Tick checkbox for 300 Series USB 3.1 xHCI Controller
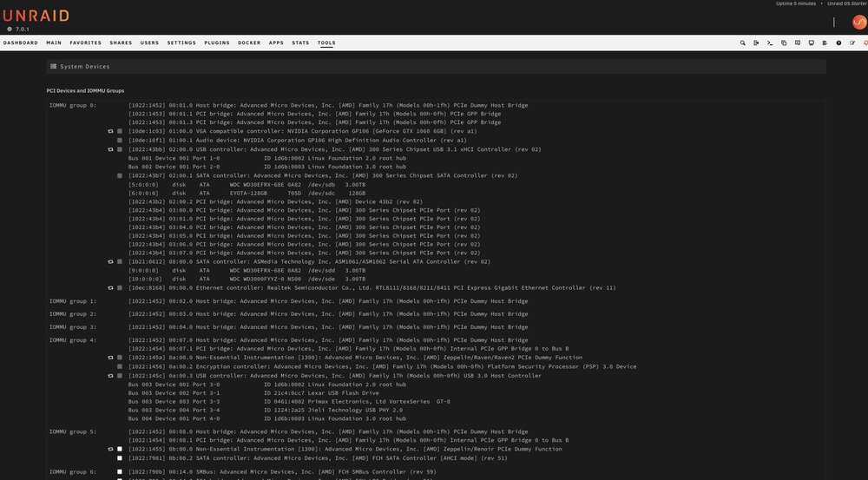The height and width of the screenshot is (480, 868). tap(120, 149)
